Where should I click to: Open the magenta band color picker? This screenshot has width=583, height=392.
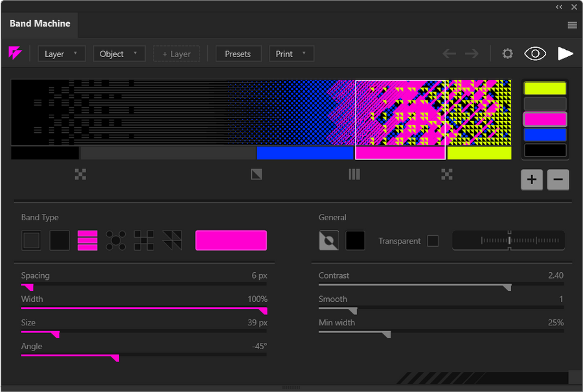coord(231,240)
